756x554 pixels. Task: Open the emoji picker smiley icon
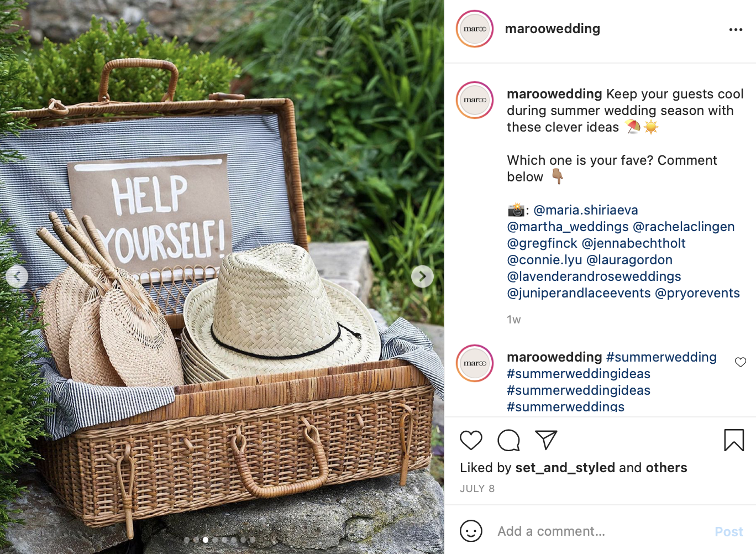[471, 531]
